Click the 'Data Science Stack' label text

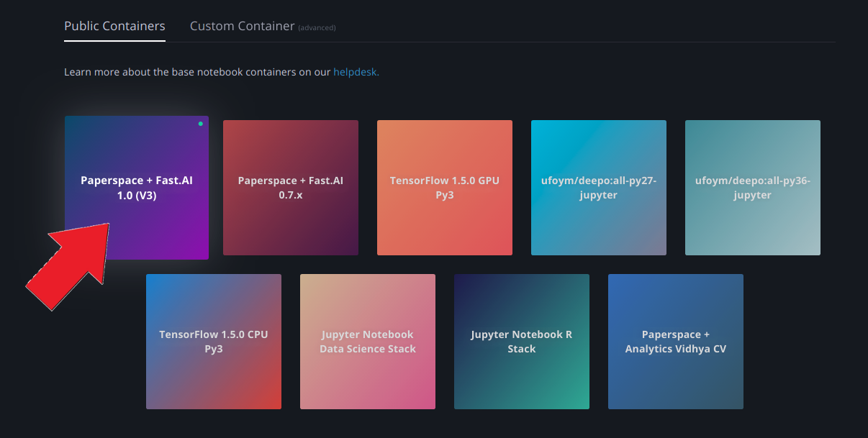(368, 349)
